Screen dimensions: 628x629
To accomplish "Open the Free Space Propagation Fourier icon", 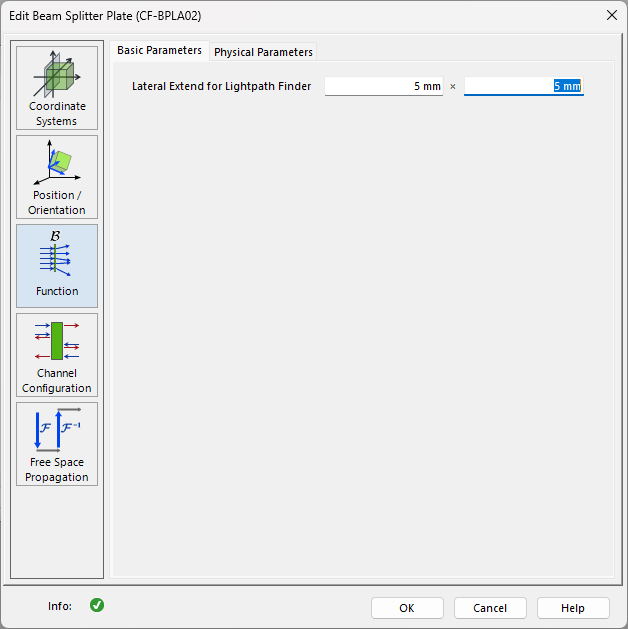I will coord(57,430).
